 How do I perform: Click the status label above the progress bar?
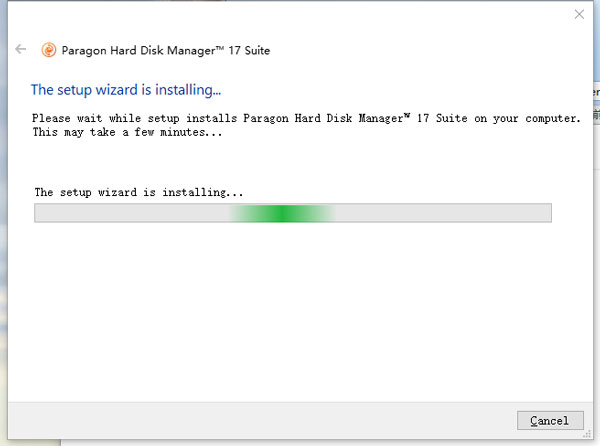pyautogui.click(x=139, y=191)
